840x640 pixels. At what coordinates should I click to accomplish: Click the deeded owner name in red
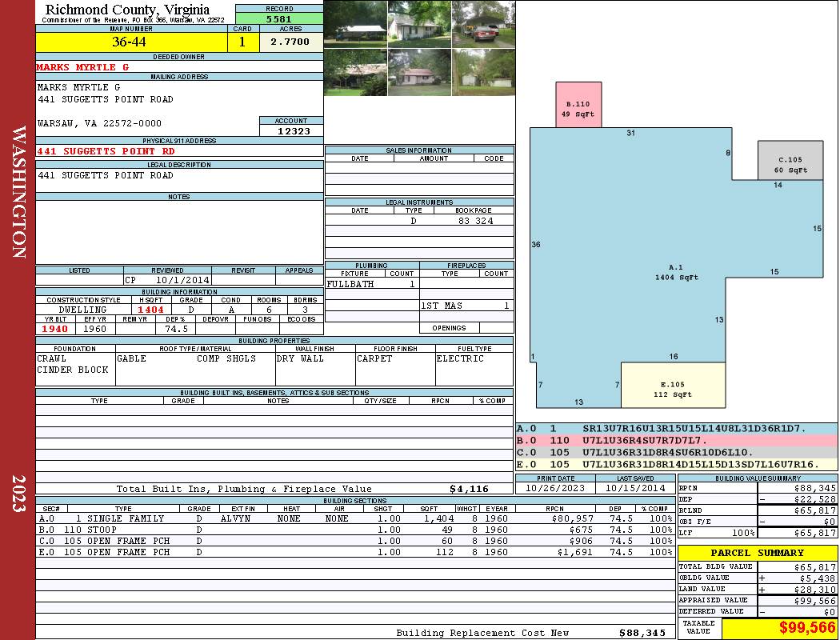(83, 67)
